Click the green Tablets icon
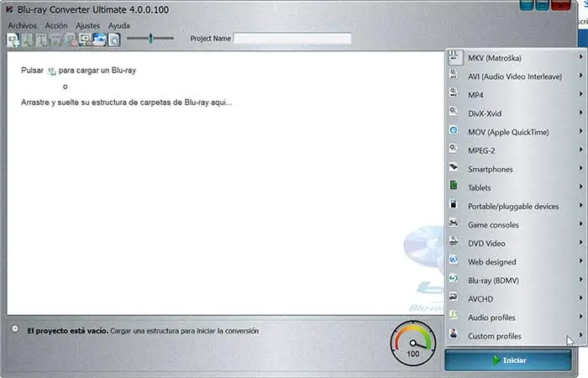Image resolution: width=588 pixels, height=378 pixels. [454, 186]
